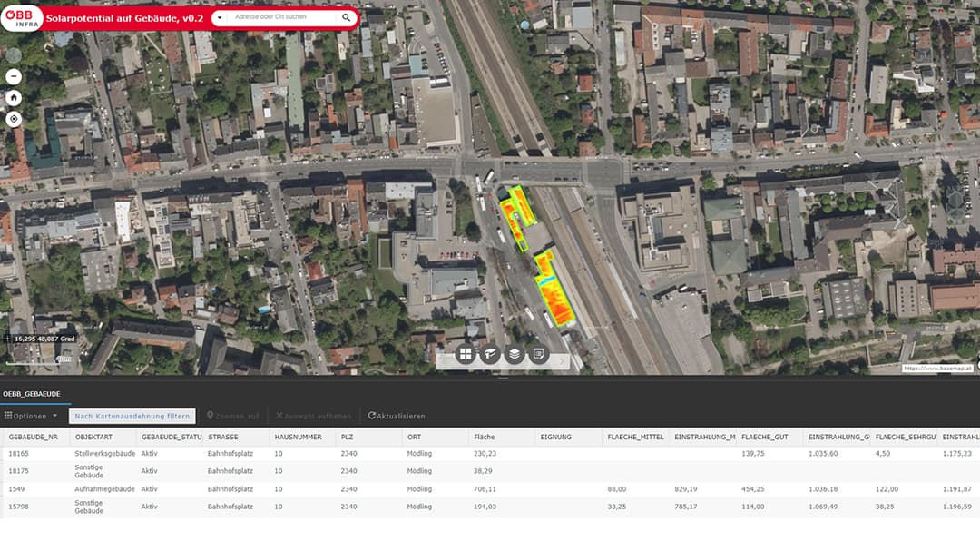Expand widget bar with right chevron
This screenshot has height=551, width=980.
pos(562,361)
